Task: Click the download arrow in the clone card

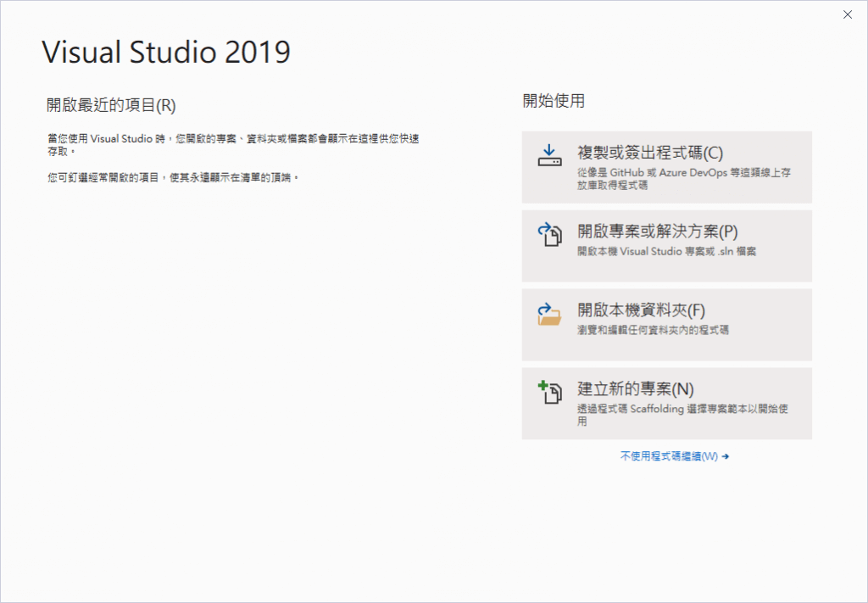Action: (x=548, y=151)
